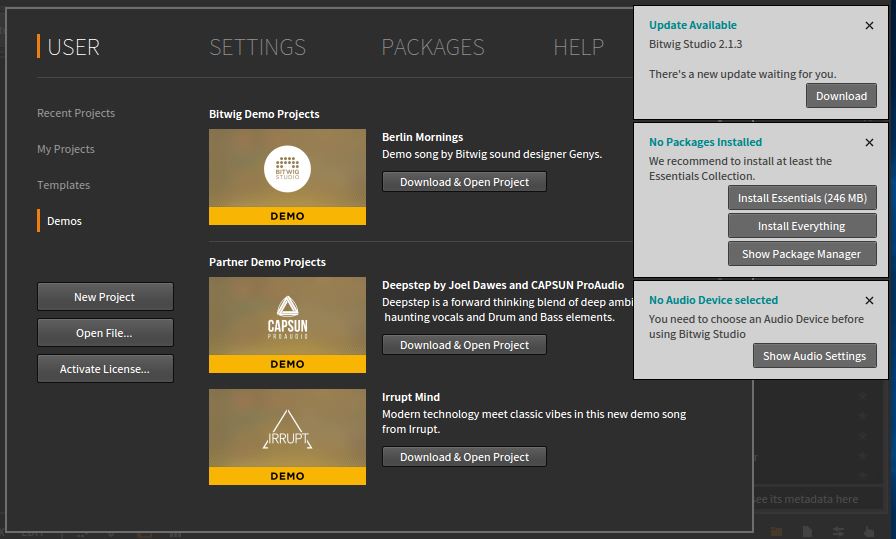Click the Open File... button
This screenshot has height=539, width=896.
point(105,333)
